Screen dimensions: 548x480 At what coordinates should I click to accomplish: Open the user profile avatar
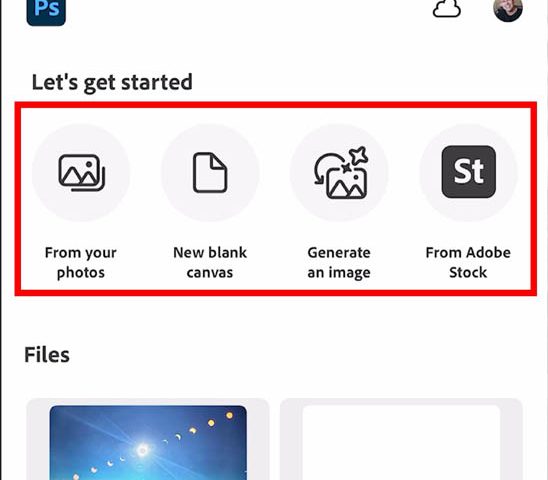click(508, 10)
